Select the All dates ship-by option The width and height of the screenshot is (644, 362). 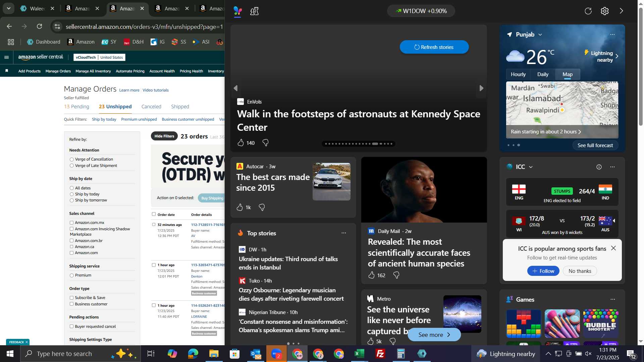click(x=71, y=188)
